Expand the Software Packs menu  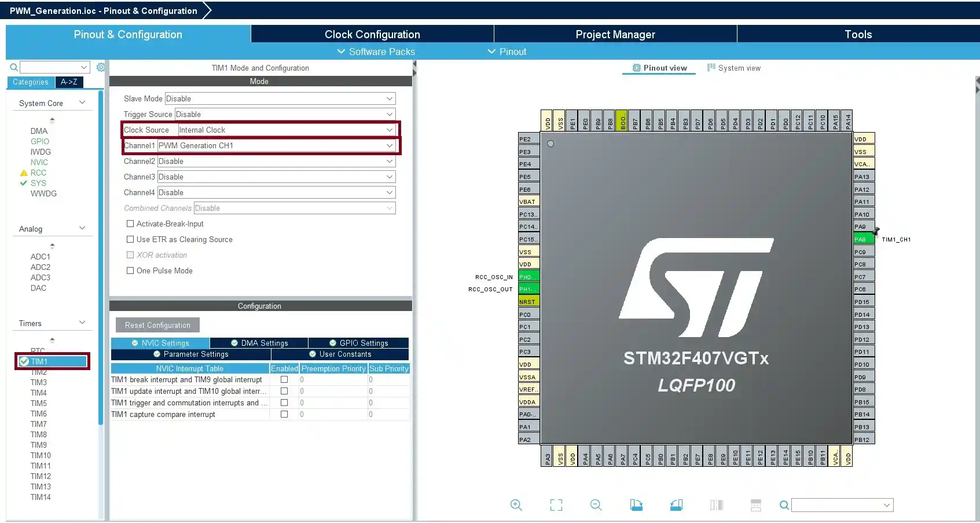pyautogui.click(x=376, y=52)
